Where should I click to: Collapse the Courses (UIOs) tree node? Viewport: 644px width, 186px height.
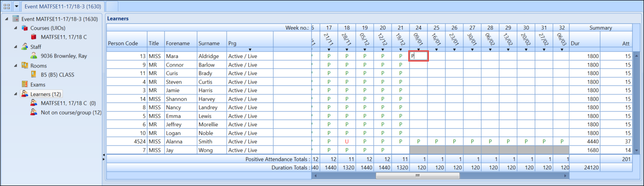[16, 28]
